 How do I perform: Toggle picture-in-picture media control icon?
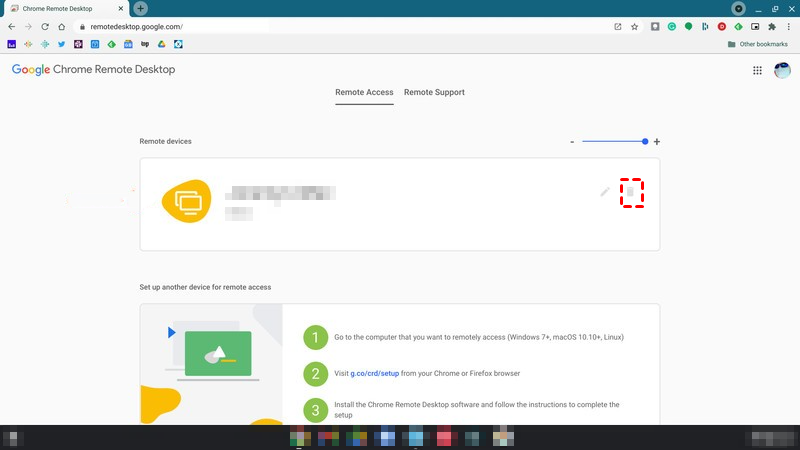pos(755,27)
